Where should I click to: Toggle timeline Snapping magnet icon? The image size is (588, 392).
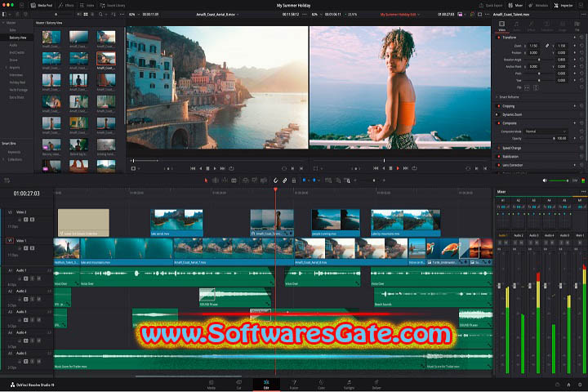(x=275, y=180)
